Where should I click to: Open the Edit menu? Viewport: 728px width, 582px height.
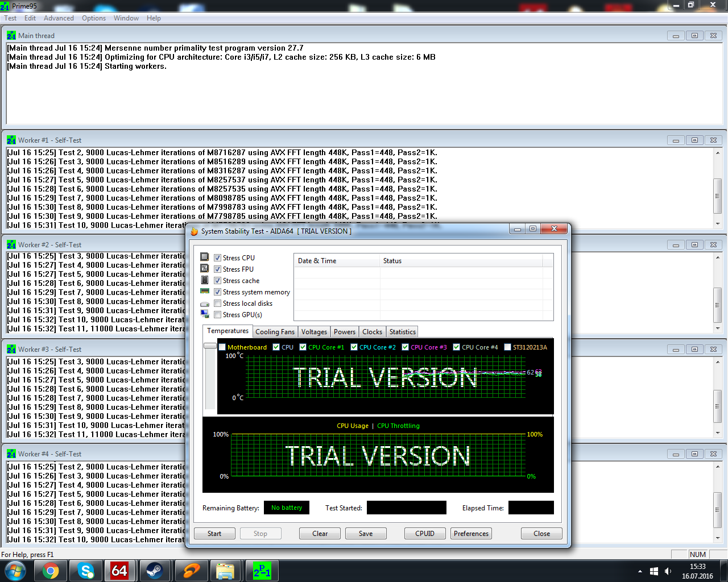[30, 18]
